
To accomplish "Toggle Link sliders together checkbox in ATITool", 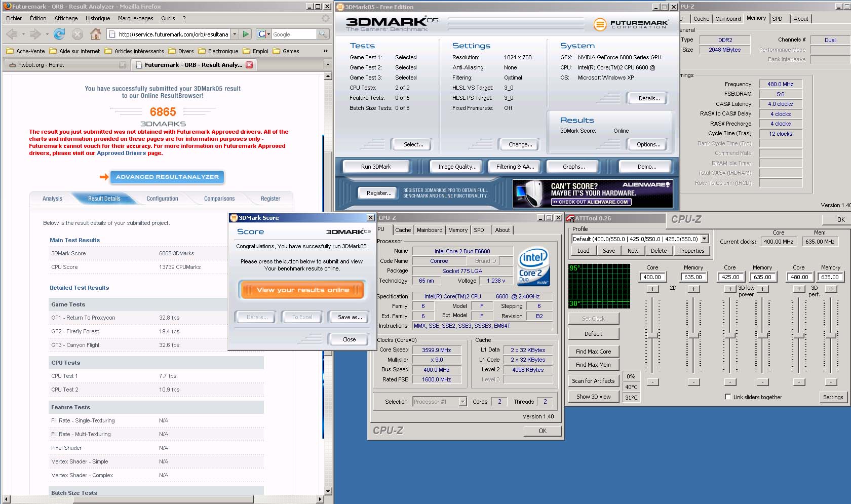I will point(728,397).
